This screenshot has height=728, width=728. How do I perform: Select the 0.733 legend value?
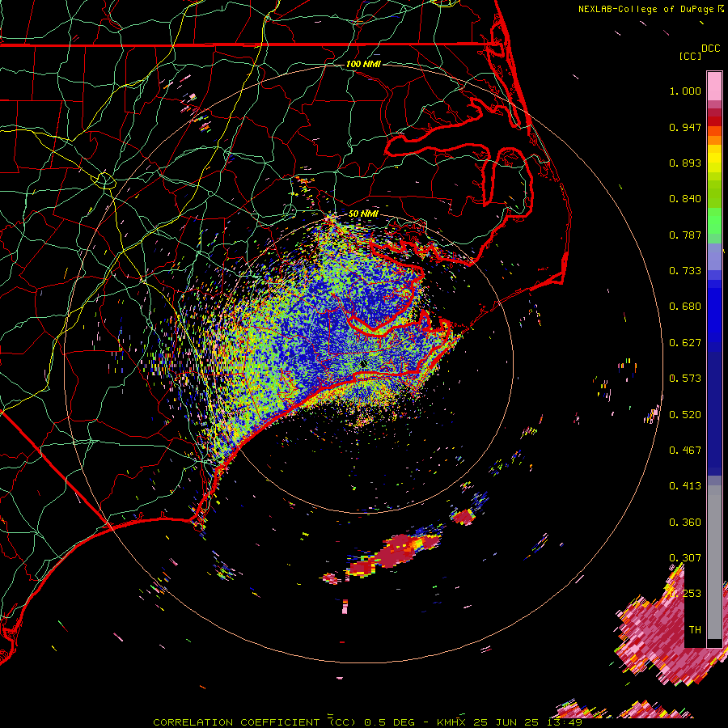click(x=685, y=271)
